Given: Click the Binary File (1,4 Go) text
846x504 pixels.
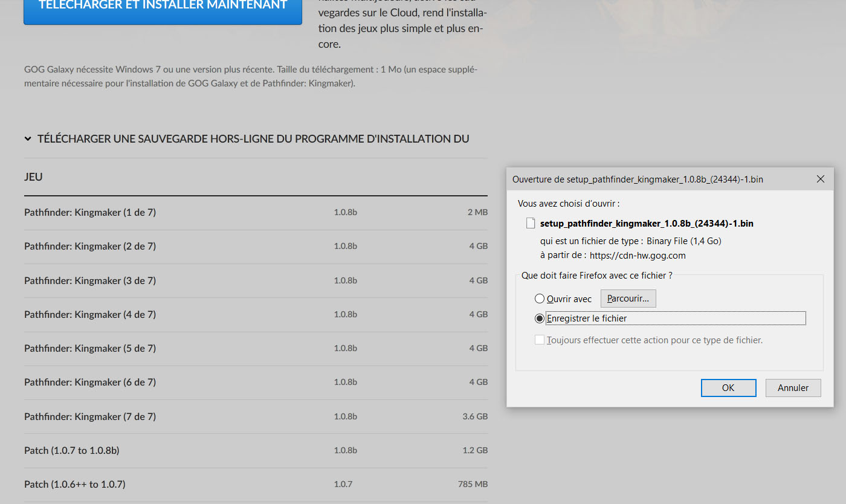Looking at the screenshot, I should [684, 241].
